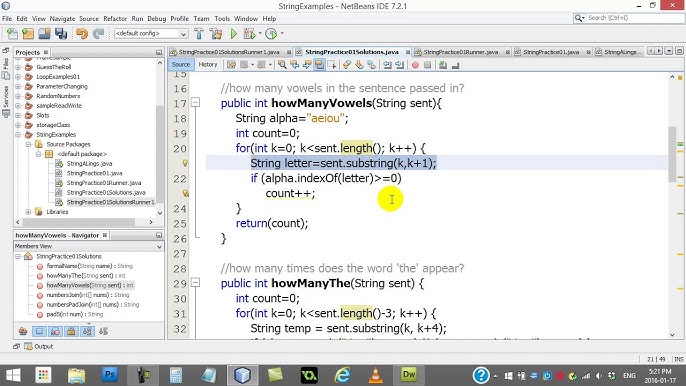Viewport: 686px width, 386px height.
Task: Start macro recording red circle icon
Action: tap(415, 65)
